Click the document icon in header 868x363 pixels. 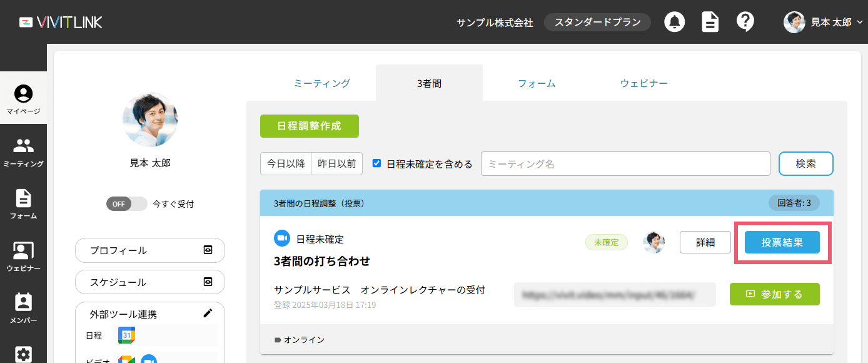(710, 22)
